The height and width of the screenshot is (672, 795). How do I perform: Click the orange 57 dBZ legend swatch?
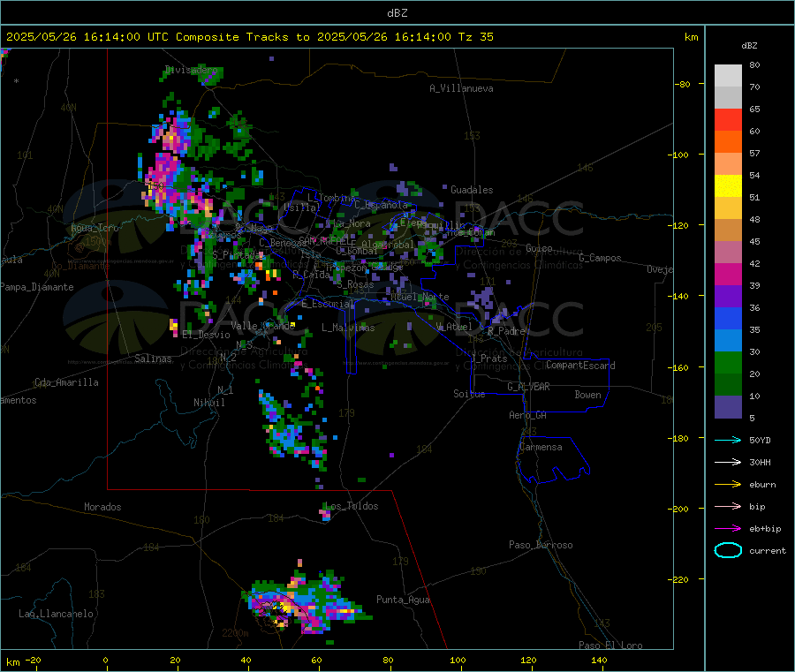coord(728,142)
